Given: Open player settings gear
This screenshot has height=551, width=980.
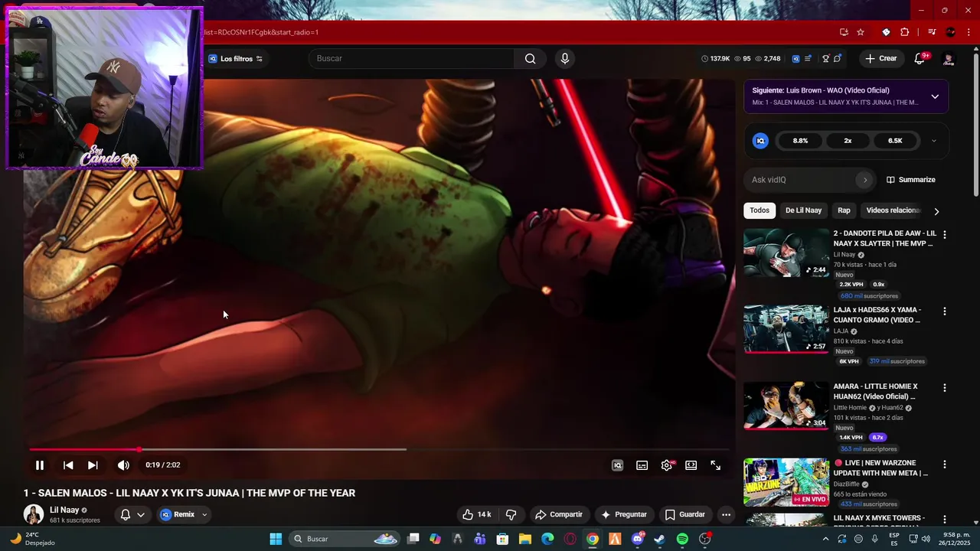Looking at the screenshot, I should [667, 465].
